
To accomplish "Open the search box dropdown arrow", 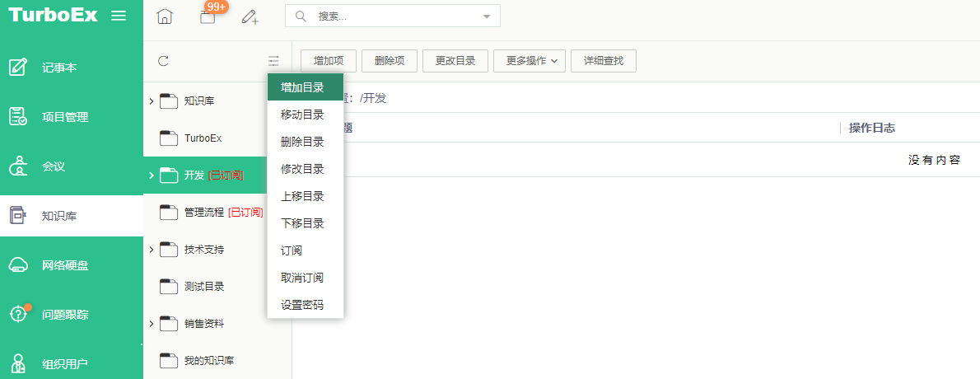I will coord(487,16).
